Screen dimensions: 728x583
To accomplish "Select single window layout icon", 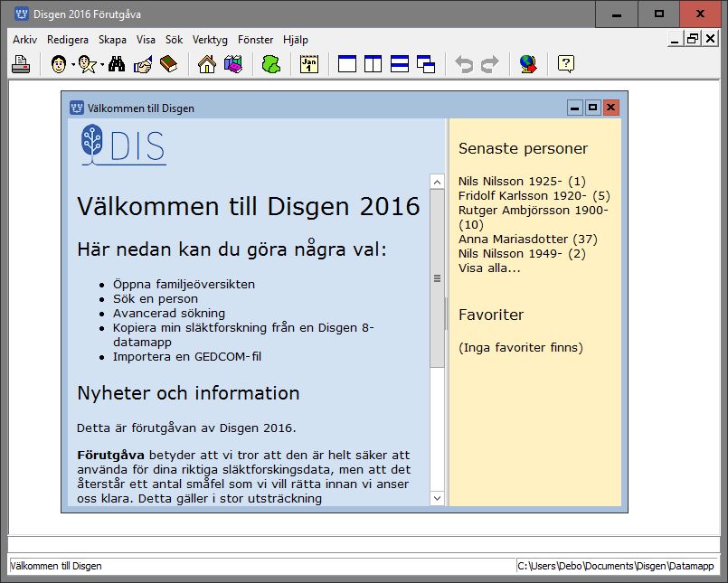I will tap(347, 64).
